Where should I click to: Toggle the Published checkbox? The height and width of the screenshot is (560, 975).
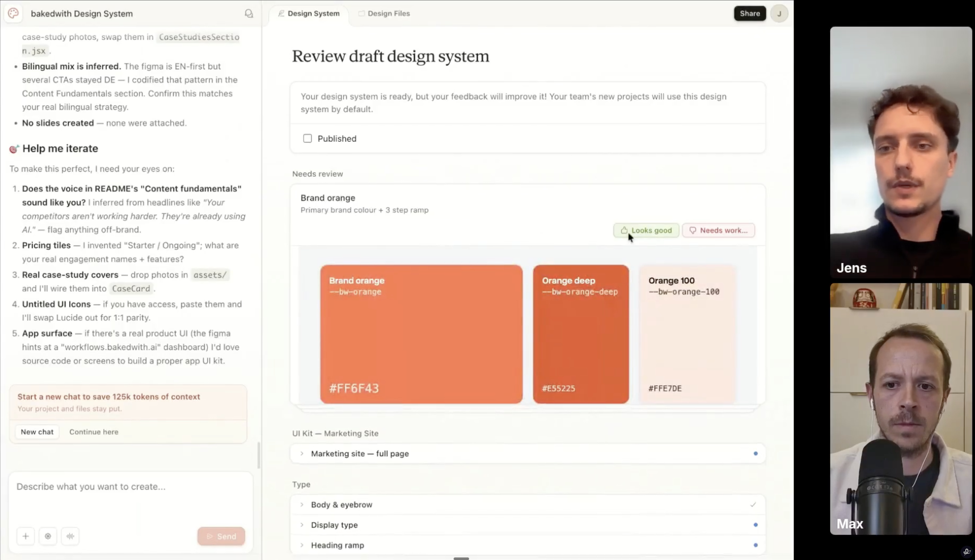click(x=308, y=139)
